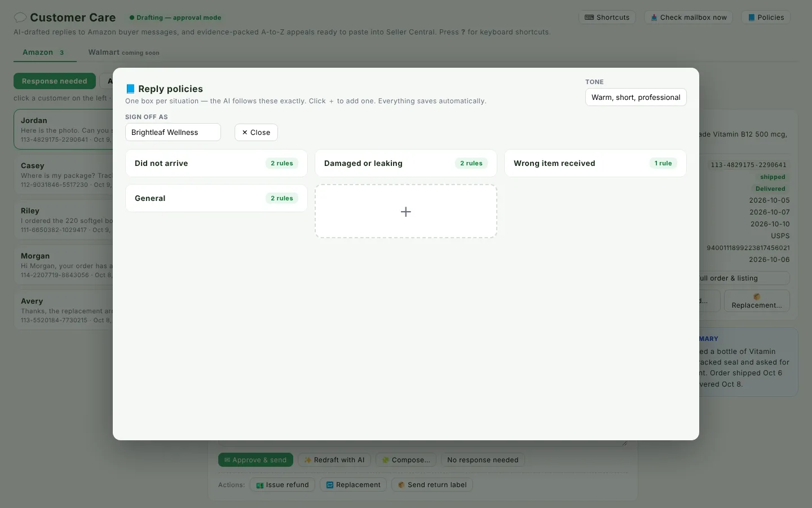
Task: Click the 2 rules badge on Damaged or leaking
Action: 471,163
